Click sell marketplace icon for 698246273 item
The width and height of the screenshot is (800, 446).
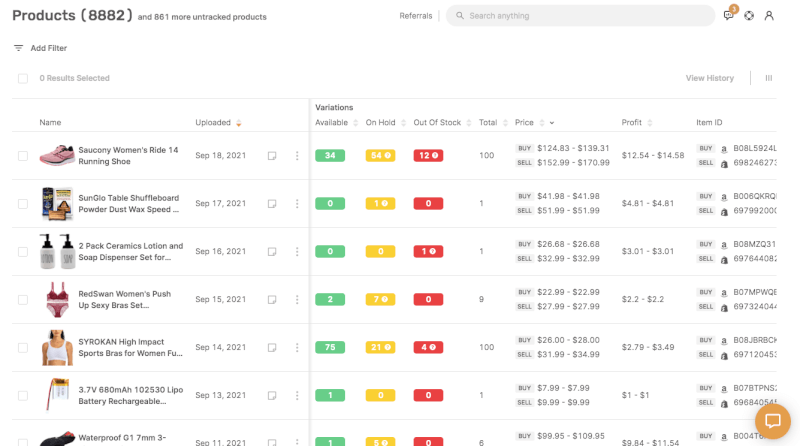[723, 164]
